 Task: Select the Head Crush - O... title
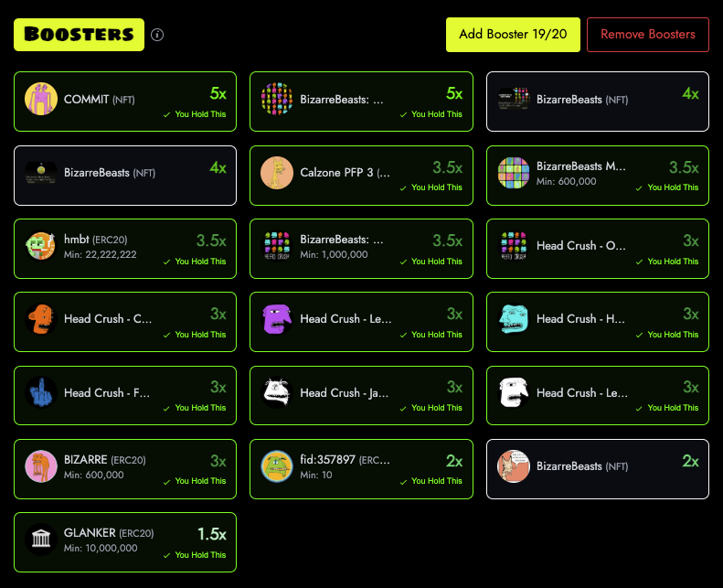point(581,246)
